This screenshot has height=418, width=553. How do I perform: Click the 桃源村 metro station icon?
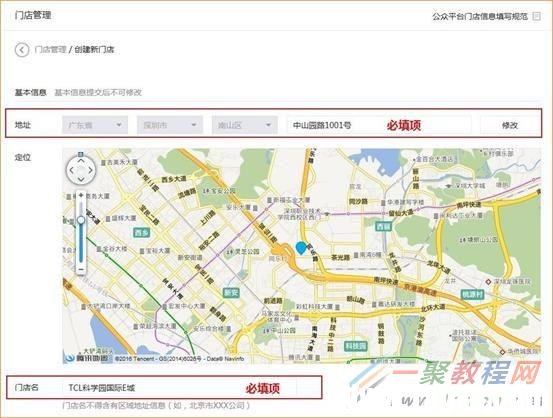pos(472,294)
